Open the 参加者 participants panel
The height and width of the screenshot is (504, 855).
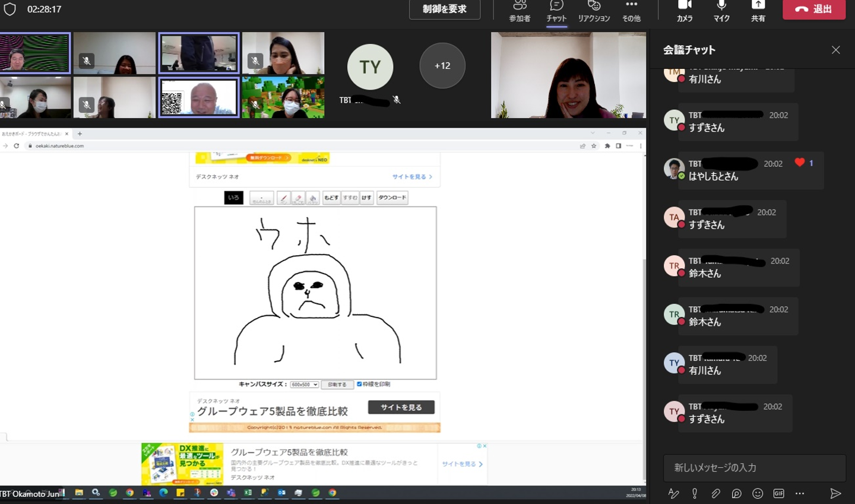coord(520,11)
